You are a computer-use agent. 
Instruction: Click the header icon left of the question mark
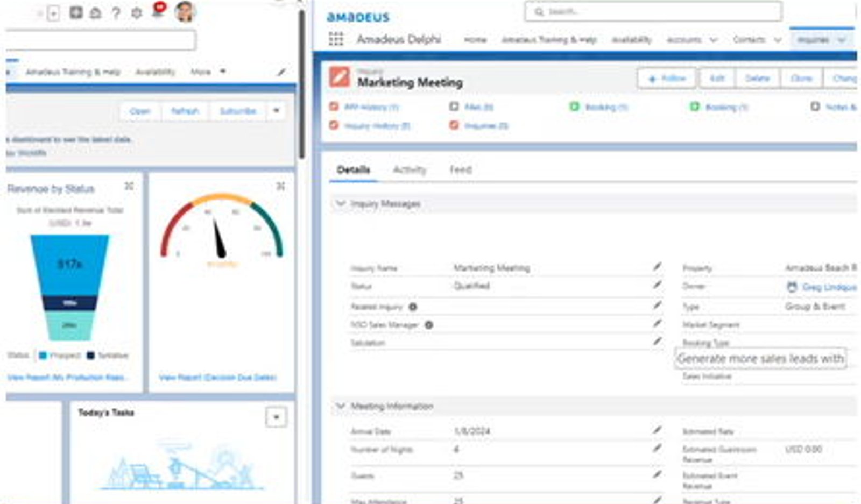(x=95, y=13)
